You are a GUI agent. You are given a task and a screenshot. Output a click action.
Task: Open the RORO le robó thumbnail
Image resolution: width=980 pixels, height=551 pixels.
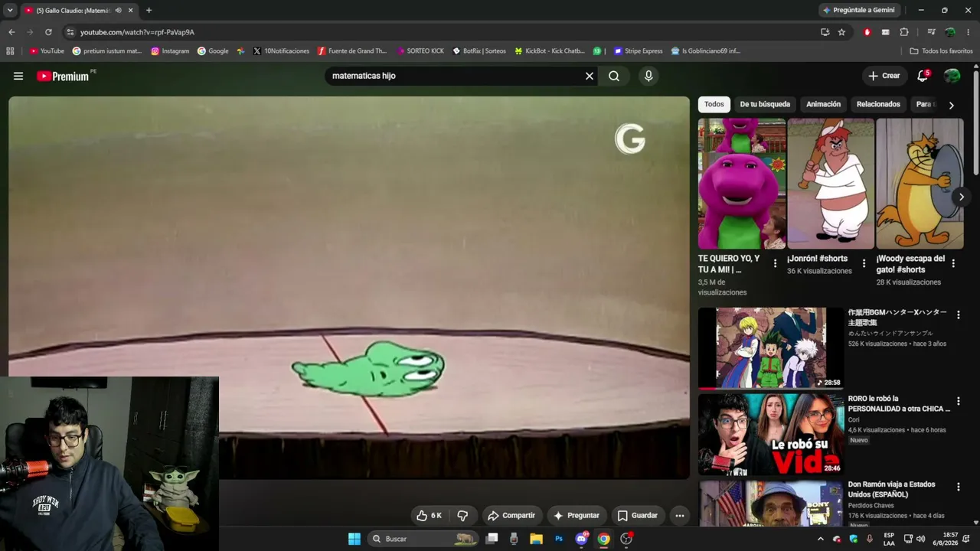[771, 435]
